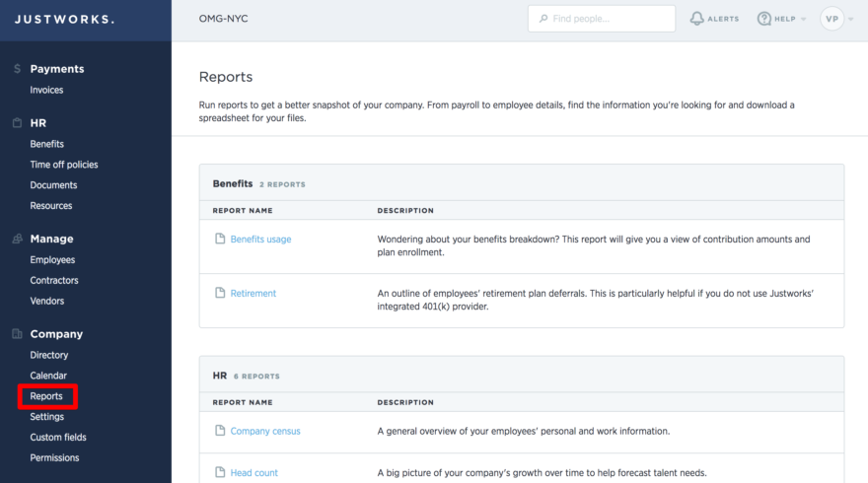Image resolution: width=868 pixels, height=483 pixels.
Task: Click the Benefits usage document icon
Action: 220,239
